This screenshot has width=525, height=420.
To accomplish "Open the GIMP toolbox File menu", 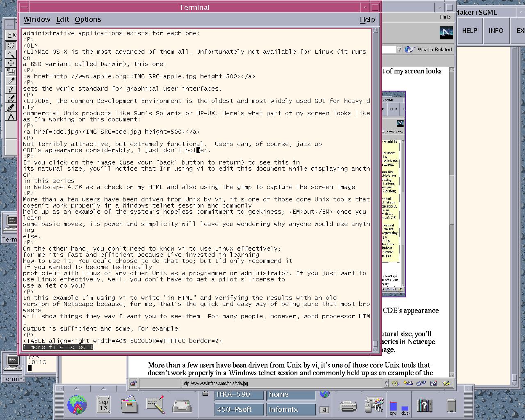I will pyautogui.click(x=12, y=35).
